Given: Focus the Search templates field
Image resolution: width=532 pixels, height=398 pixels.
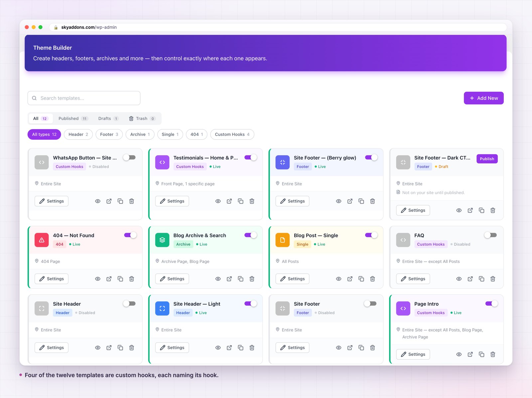Looking at the screenshot, I should tap(84, 98).
